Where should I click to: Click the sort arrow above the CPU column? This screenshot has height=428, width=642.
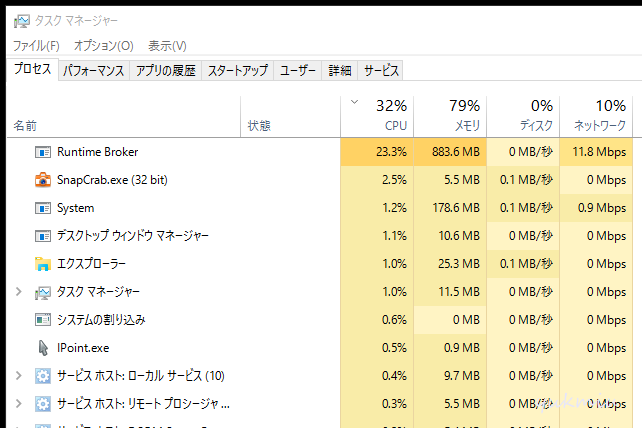coord(355,102)
